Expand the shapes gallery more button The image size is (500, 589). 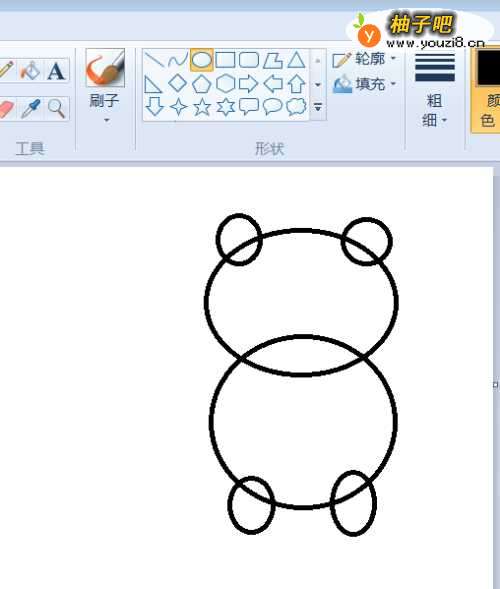pyautogui.click(x=318, y=107)
